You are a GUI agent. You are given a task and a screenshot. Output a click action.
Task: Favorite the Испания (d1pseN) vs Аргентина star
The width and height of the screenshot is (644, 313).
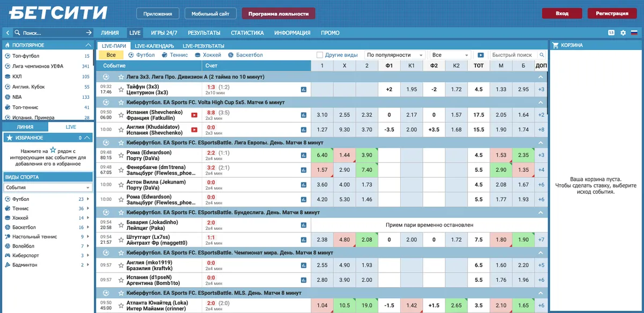click(121, 280)
